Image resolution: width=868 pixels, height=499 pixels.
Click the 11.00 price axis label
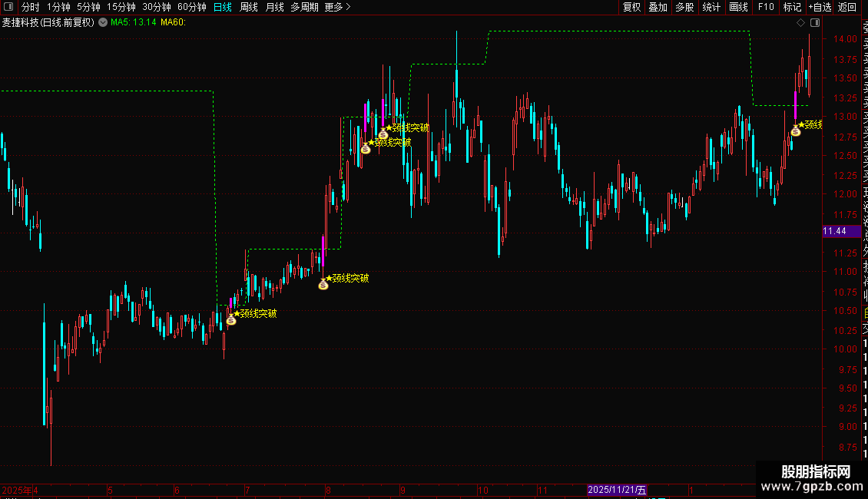click(845, 272)
